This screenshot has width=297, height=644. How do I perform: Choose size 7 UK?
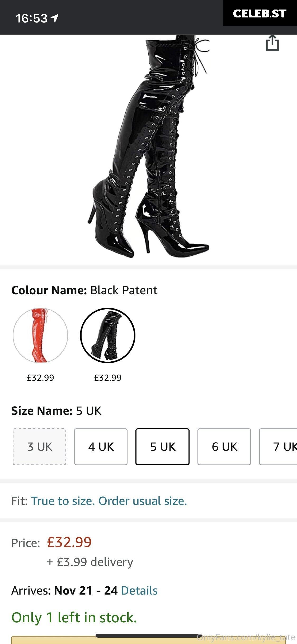(x=278, y=447)
